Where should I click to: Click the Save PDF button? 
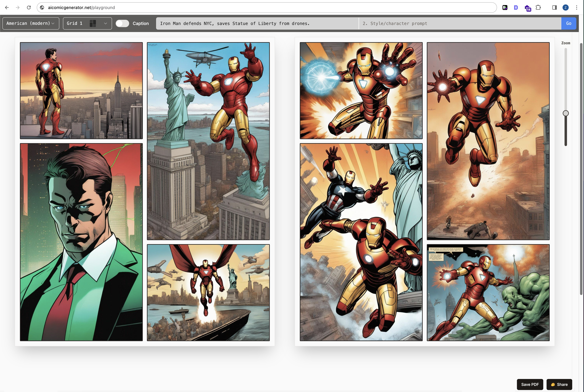pos(530,384)
